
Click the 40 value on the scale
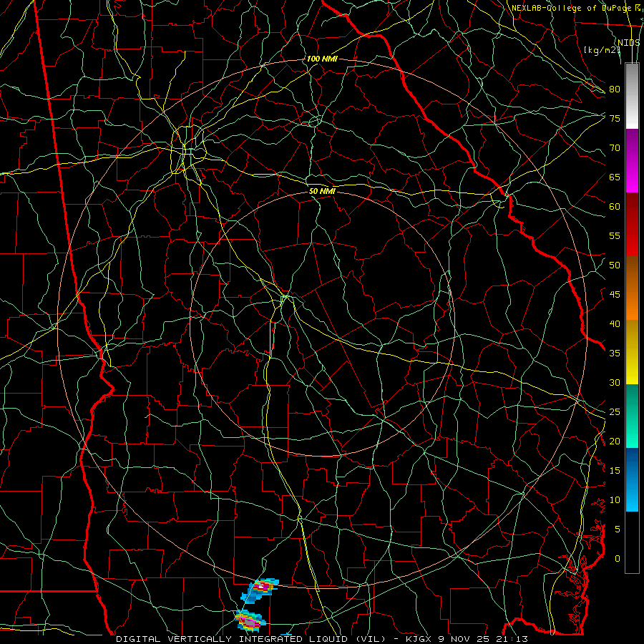615,323
